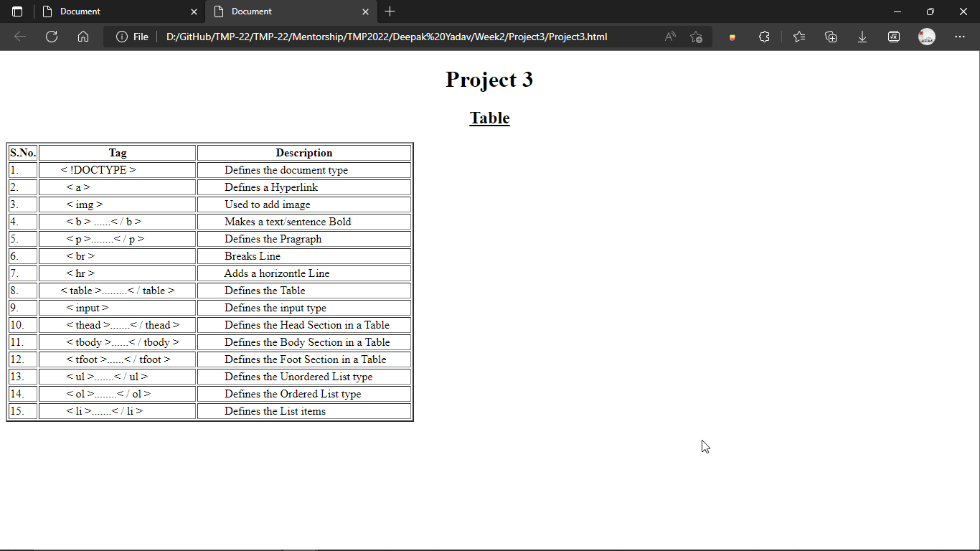
Task: Click the underlined Table heading
Action: click(x=489, y=118)
